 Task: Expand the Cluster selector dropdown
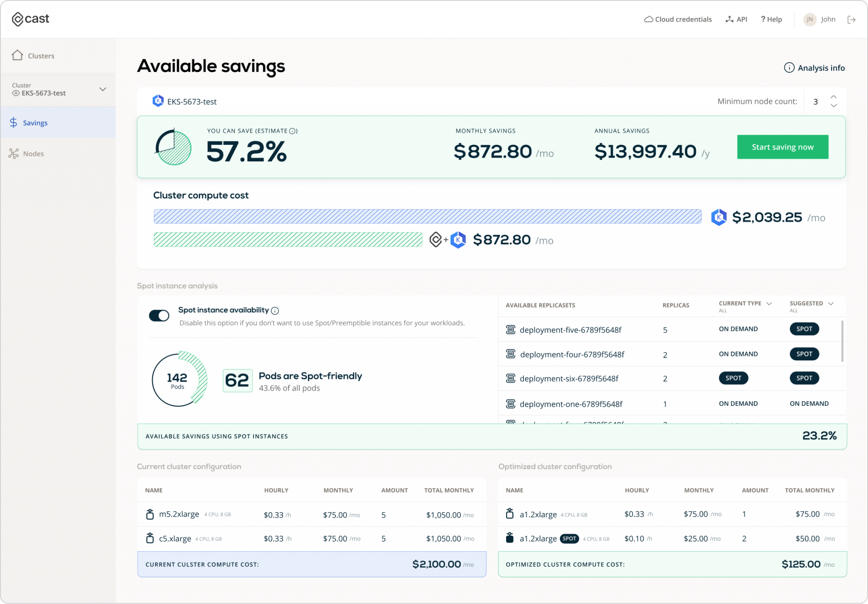(103, 89)
